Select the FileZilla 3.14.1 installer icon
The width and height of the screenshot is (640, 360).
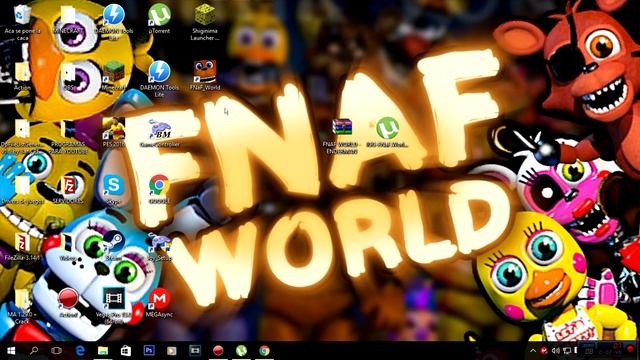coord(22,242)
